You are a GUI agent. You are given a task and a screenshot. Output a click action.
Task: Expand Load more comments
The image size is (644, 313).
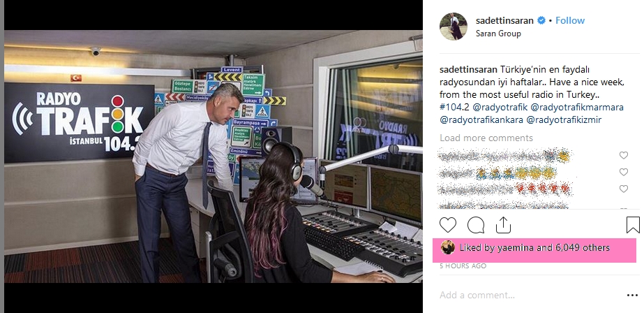pyautogui.click(x=486, y=138)
